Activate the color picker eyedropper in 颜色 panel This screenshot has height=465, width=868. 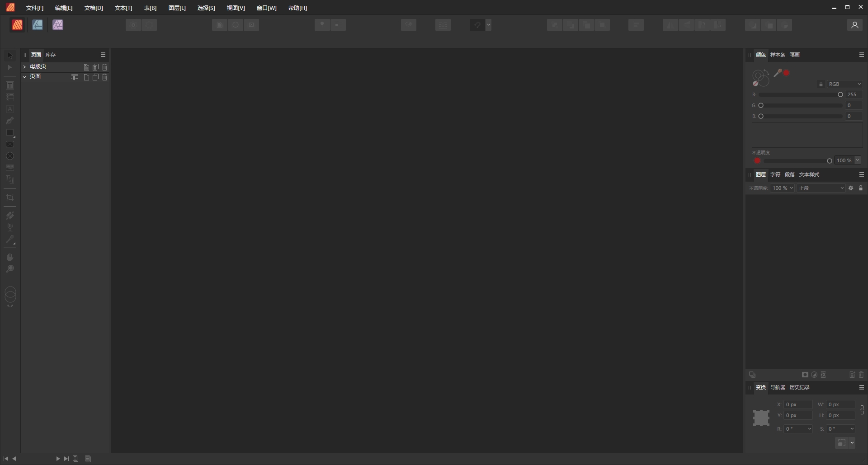[777, 73]
